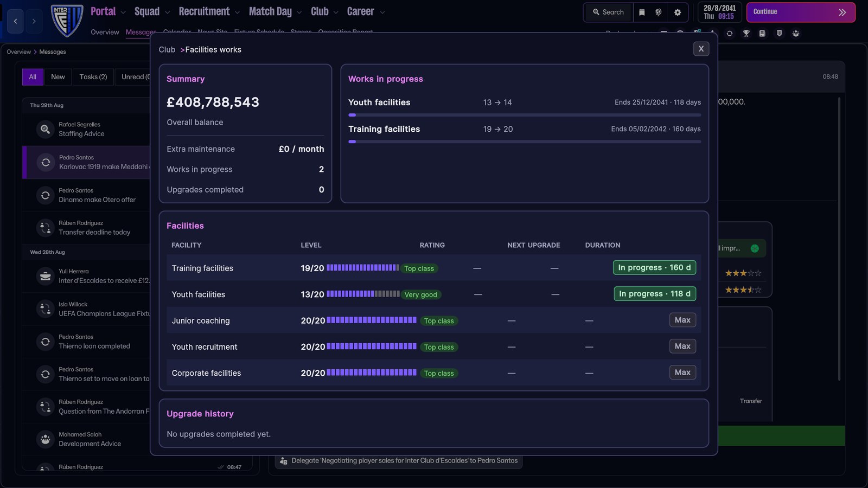Click Delegate negotiating player sales to Pedro Santos
The width and height of the screenshot is (868, 488).
399,461
